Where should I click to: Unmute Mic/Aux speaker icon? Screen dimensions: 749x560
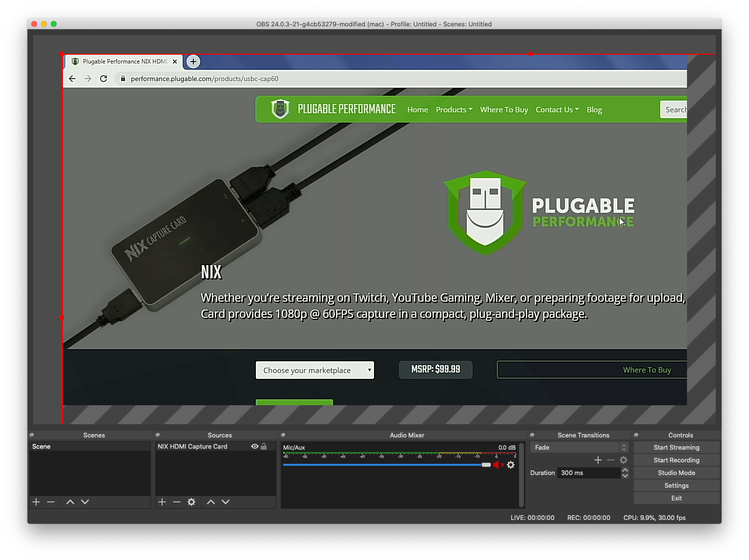click(498, 465)
